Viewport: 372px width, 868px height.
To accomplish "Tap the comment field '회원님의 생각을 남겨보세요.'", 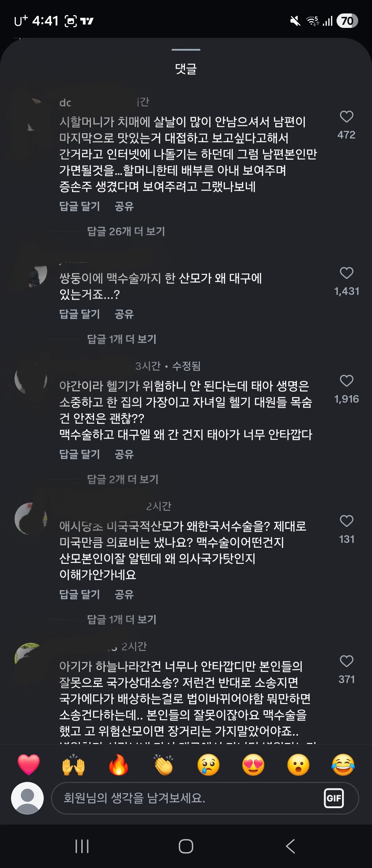I will [x=186, y=798].
